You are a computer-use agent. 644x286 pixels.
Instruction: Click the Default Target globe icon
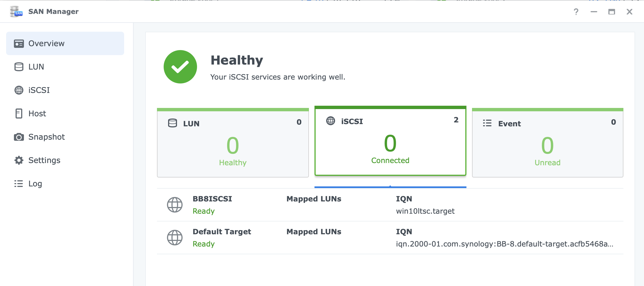pos(175,238)
